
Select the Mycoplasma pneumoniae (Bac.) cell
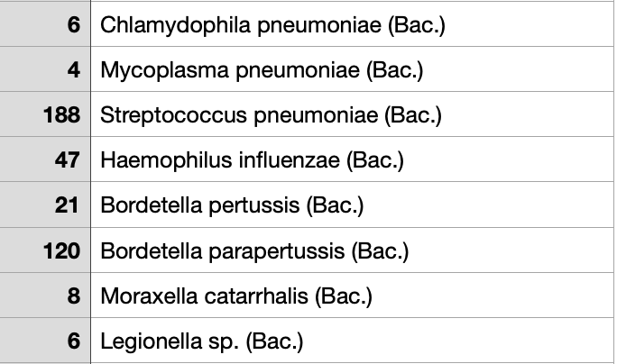click(x=352, y=69)
